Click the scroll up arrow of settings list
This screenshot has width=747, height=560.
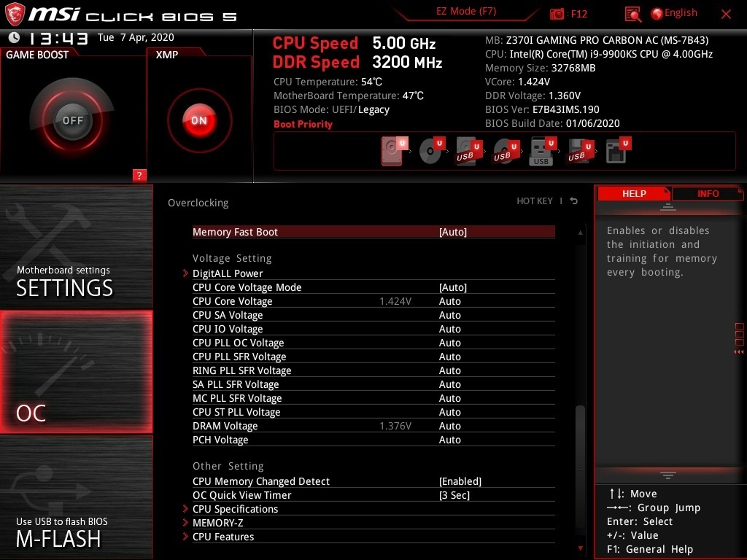(x=580, y=233)
